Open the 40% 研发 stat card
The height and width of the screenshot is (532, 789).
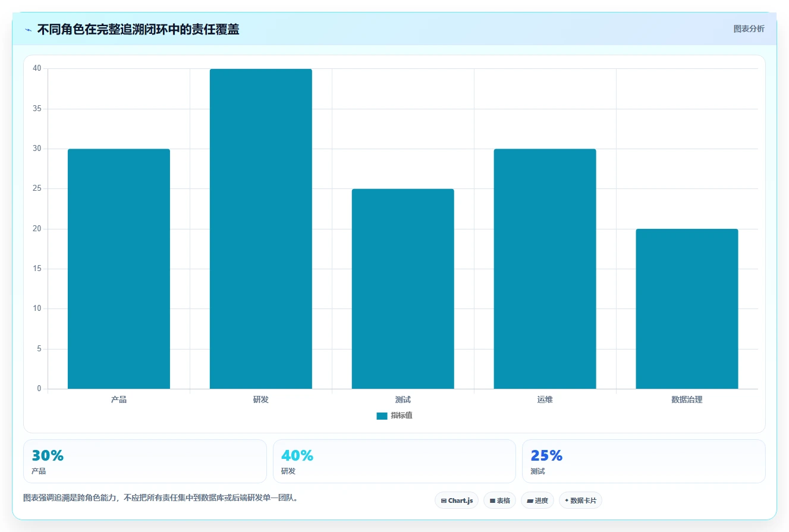pyautogui.click(x=394, y=461)
